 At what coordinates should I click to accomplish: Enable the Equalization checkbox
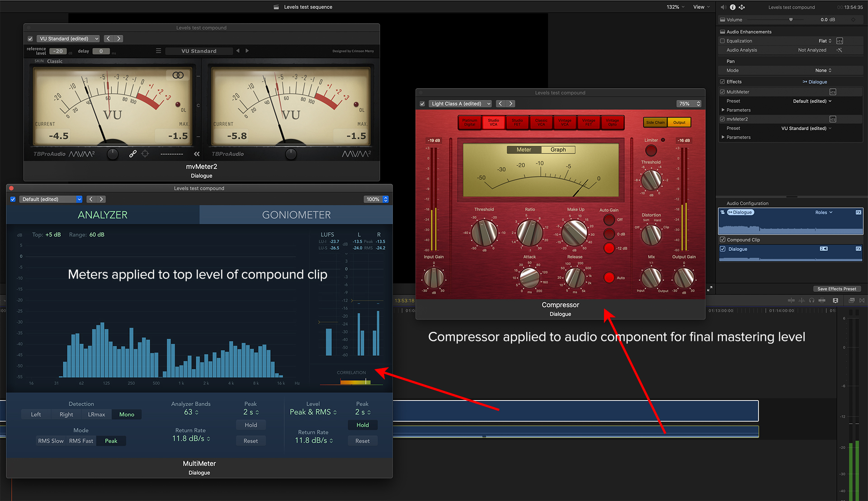[722, 41]
